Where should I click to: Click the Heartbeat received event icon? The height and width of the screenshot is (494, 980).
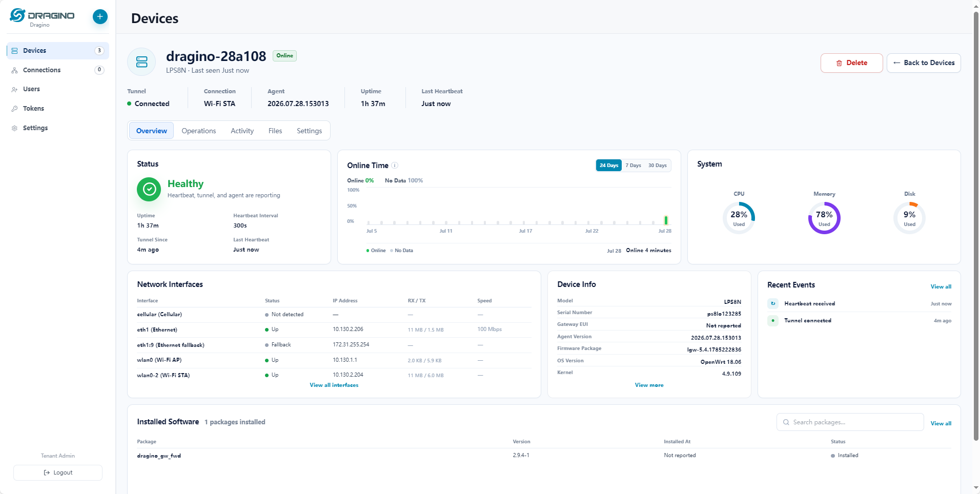773,303
